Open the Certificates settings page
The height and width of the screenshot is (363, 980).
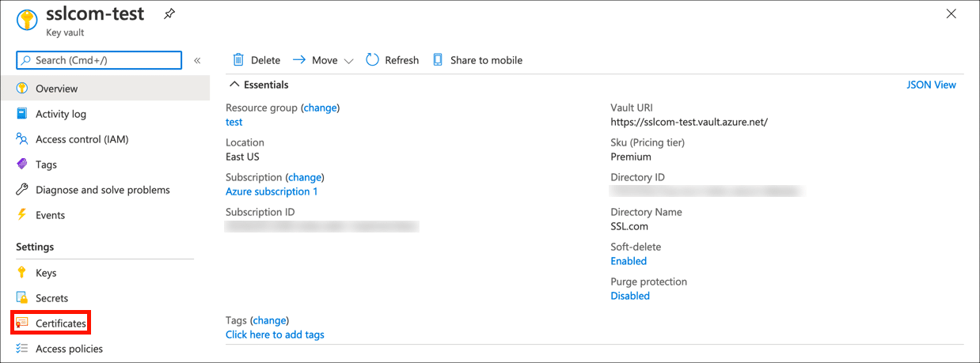pyautogui.click(x=60, y=323)
